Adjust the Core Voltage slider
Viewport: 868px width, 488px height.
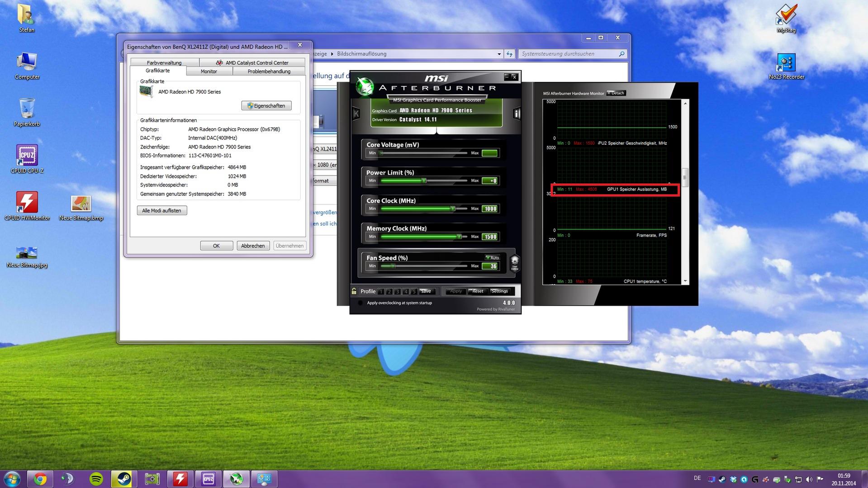[381, 153]
